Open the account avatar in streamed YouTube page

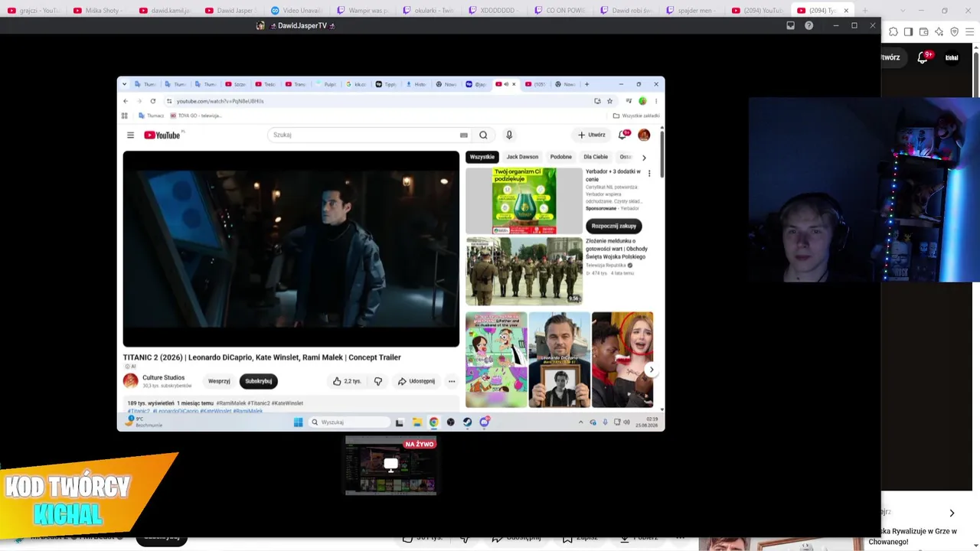(644, 135)
